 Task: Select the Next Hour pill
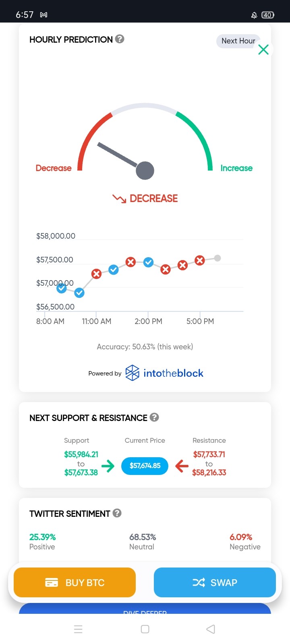(x=238, y=41)
